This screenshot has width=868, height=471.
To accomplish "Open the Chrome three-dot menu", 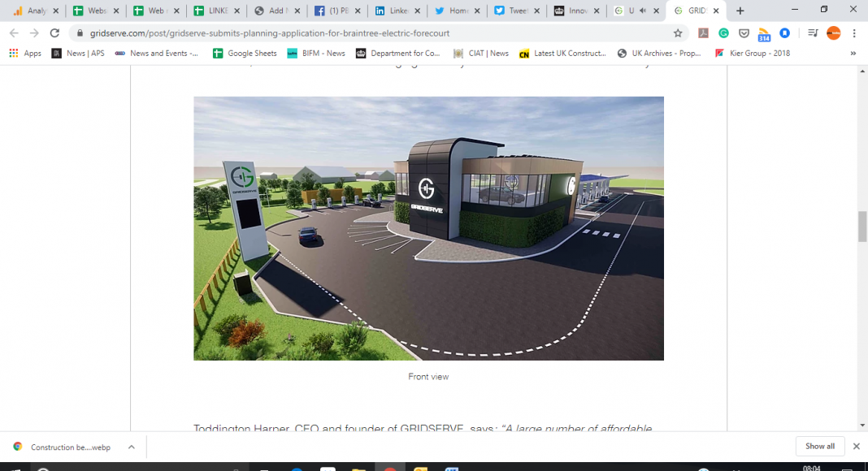I will (854, 33).
